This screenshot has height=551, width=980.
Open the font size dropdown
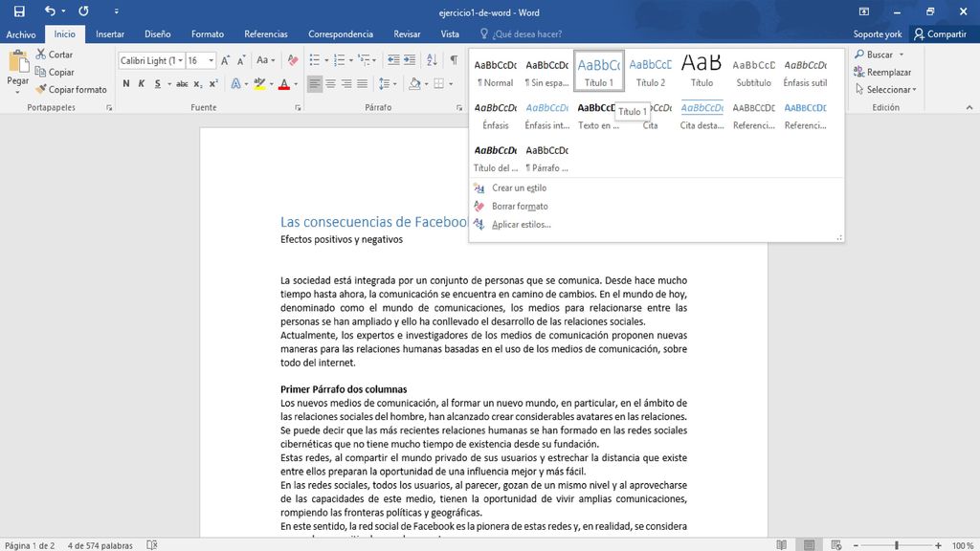[x=211, y=60]
